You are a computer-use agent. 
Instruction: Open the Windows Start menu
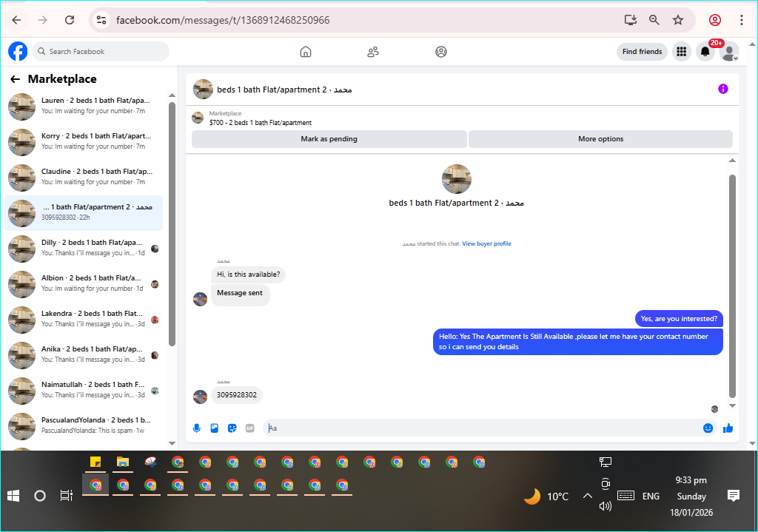[13, 496]
